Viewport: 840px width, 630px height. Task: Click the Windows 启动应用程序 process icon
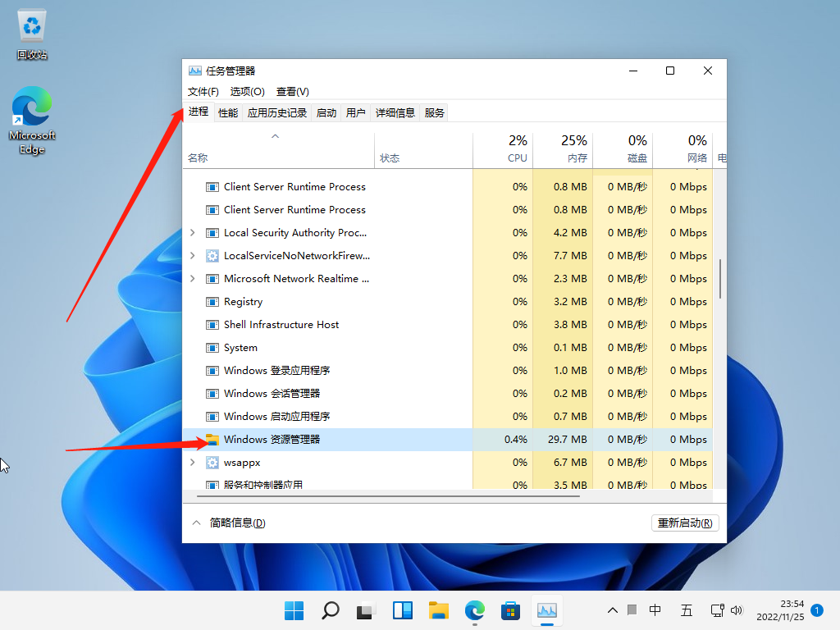[212, 416]
